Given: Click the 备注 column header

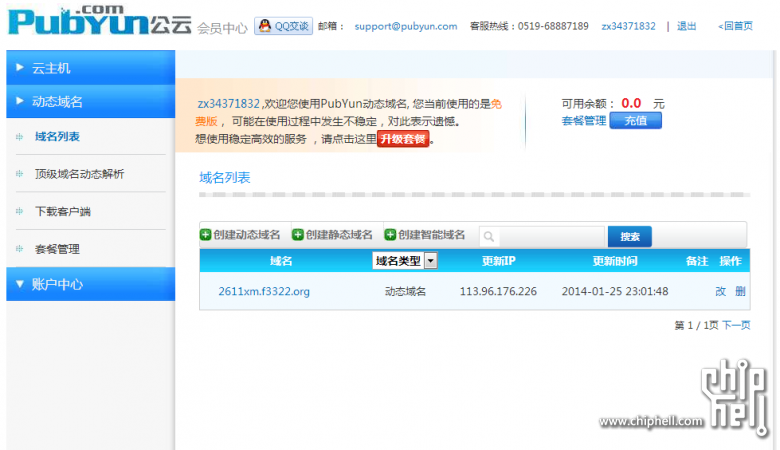Looking at the screenshot, I should point(697,261).
